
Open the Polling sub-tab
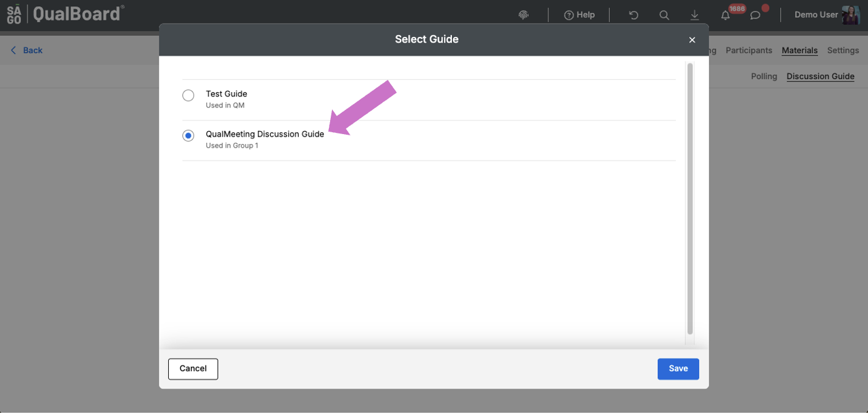(764, 77)
